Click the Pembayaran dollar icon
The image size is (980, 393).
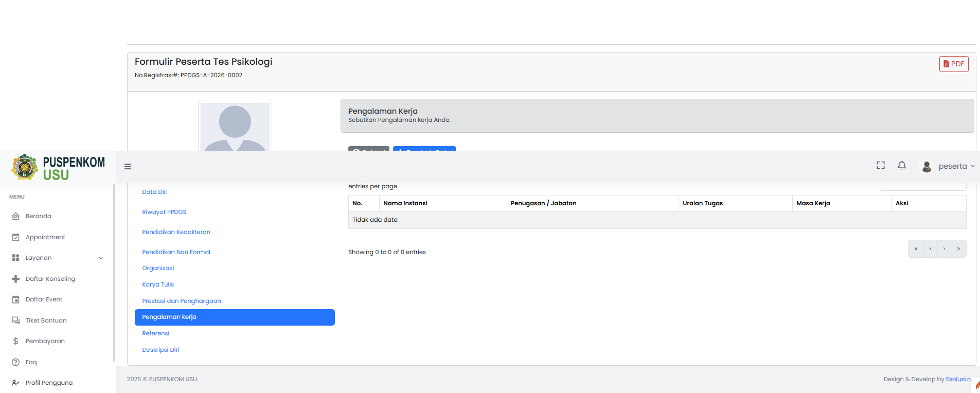(x=16, y=341)
